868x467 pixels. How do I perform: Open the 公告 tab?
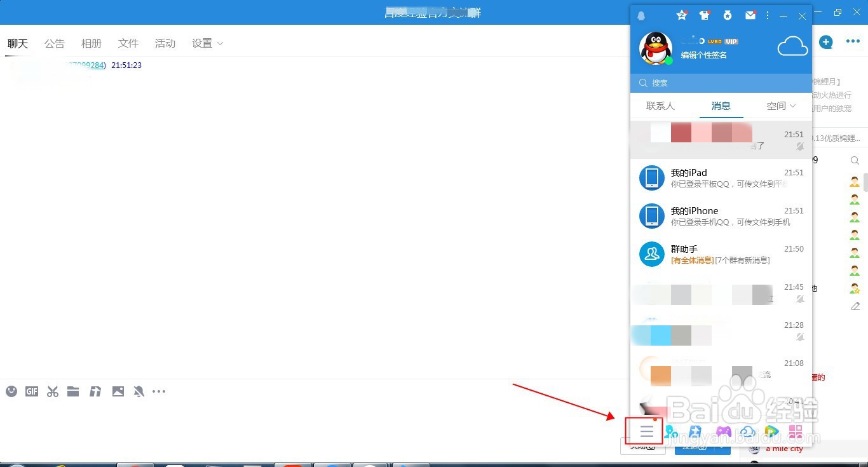(x=55, y=43)
